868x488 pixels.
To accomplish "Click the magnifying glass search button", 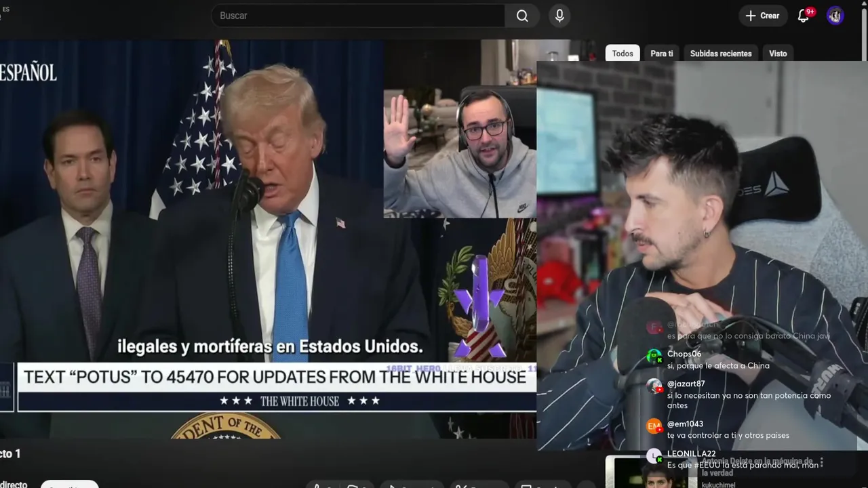I will tap(522, 16).
